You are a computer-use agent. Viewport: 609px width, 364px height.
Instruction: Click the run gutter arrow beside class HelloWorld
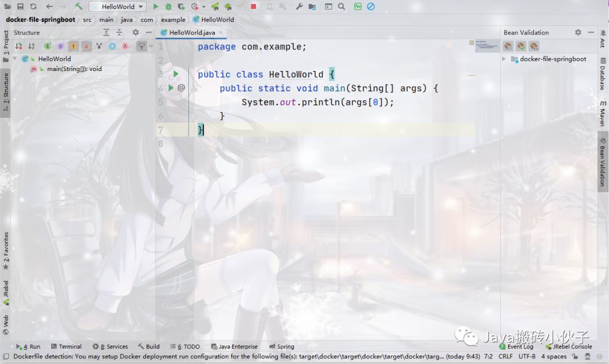click(x=175, y=74)
